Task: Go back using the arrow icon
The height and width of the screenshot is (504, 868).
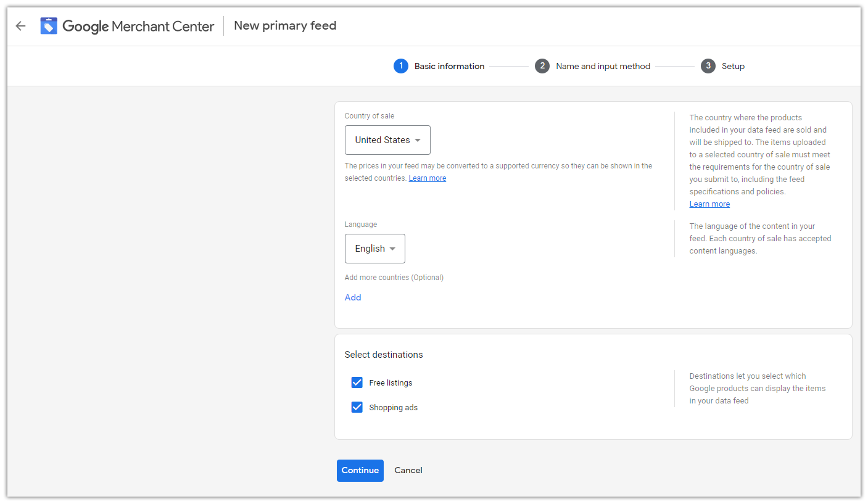Action: pyautogui.click(x=21, y=26)
